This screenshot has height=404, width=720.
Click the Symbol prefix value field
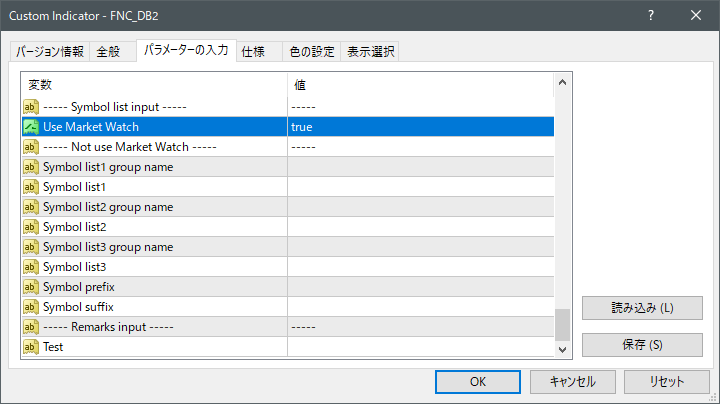[x=419, y=287]
